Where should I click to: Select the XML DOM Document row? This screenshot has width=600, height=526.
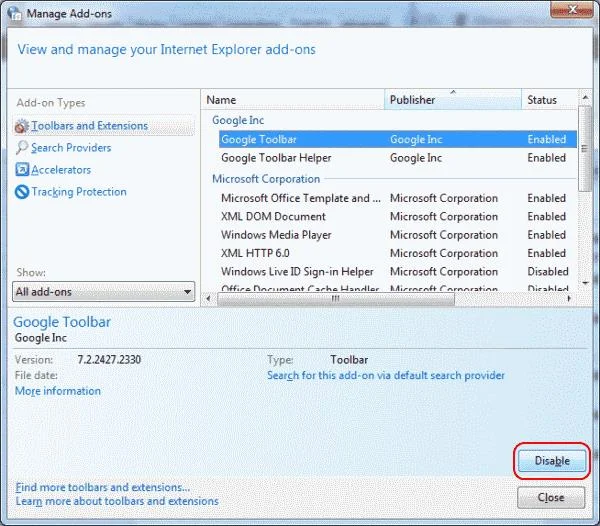pyautogui.click(x=398, y=217)
